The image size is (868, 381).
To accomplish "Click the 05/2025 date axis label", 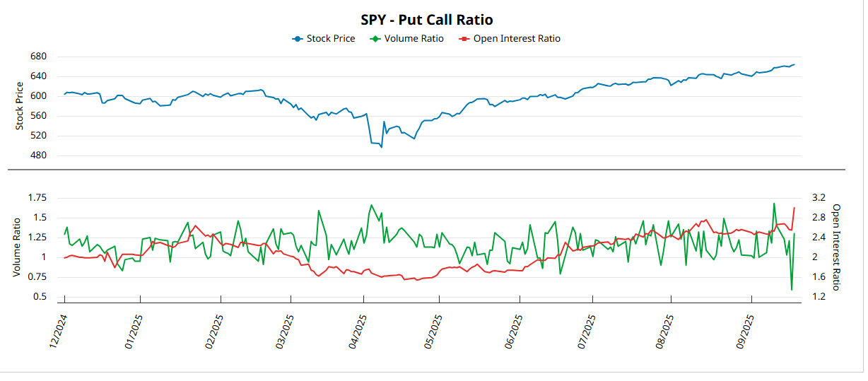I will pos(433,332).
